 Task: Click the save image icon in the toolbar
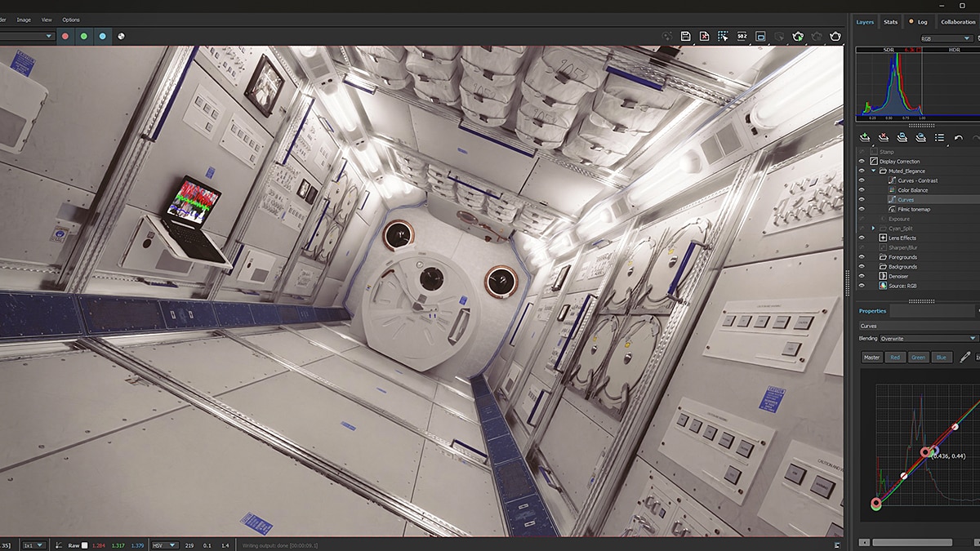point(685,36)
